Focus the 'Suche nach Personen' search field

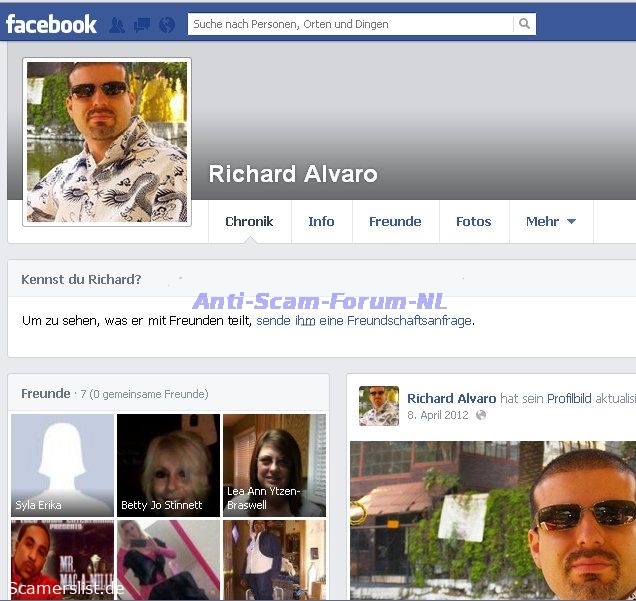(350, 24)
